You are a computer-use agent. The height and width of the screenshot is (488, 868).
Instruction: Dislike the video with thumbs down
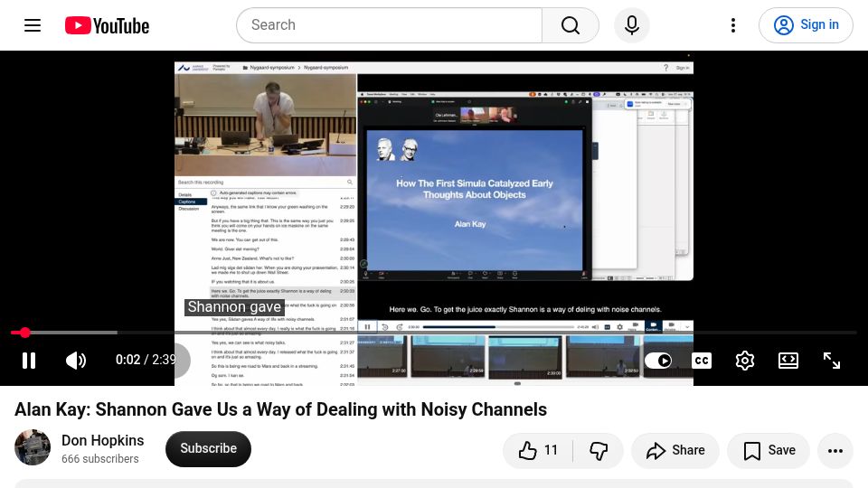599,450
